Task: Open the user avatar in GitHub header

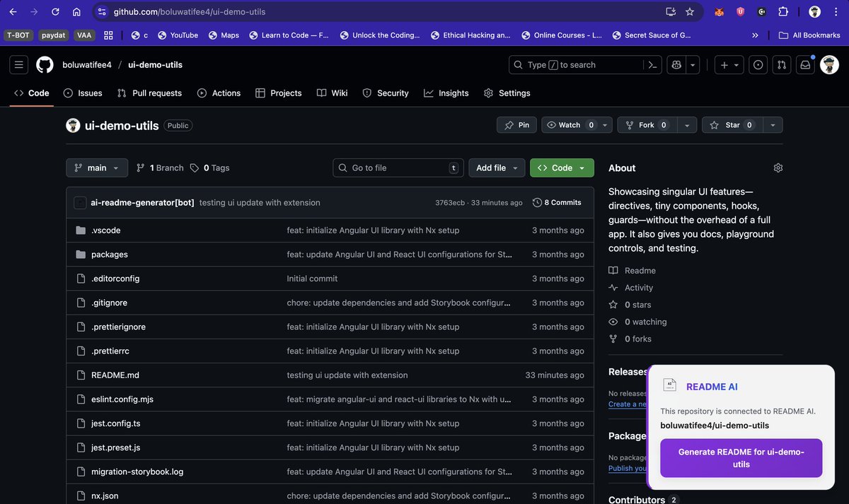Action: pyautogui.click(x=829, y=64)
